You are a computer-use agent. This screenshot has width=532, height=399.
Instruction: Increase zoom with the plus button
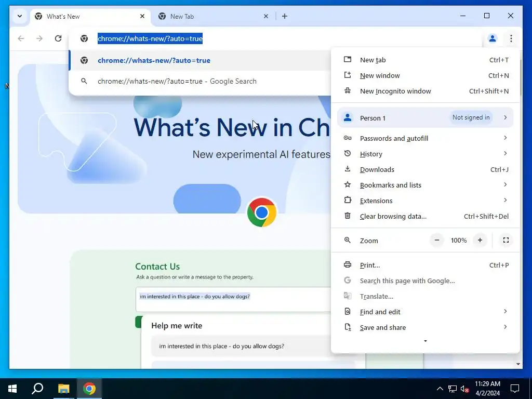[480, 240]
